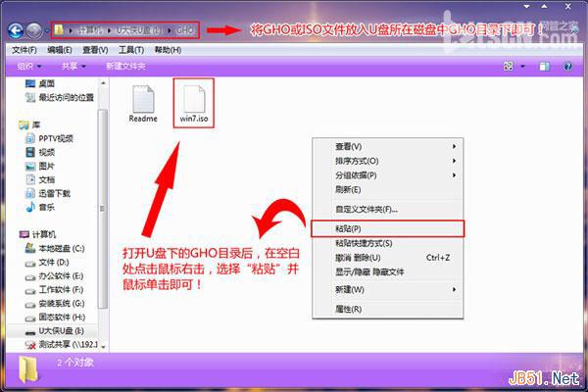This screenshot has width=588, height=392.
Task: Open 工作软件 (F:) drive
Action: tap(54, 290)
